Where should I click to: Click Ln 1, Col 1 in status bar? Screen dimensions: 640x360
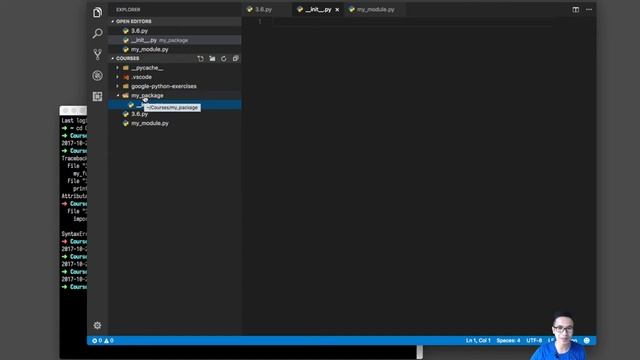pos(478,340)
